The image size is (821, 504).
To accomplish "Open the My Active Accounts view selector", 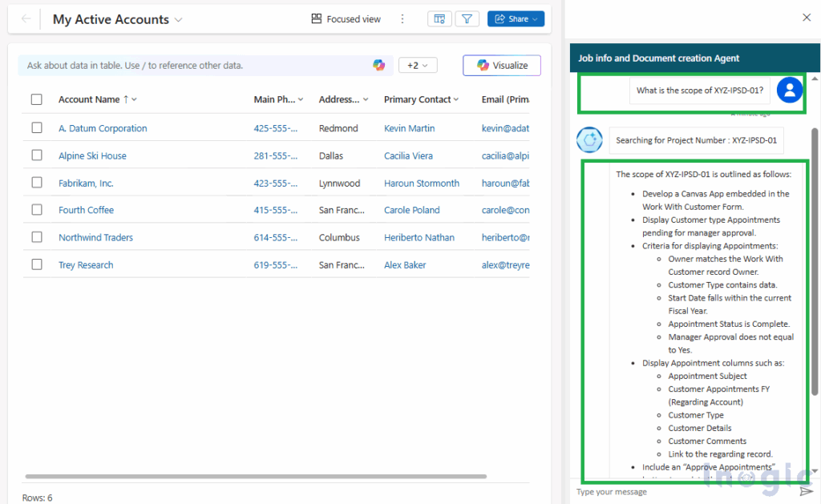I will pos(178,18).
